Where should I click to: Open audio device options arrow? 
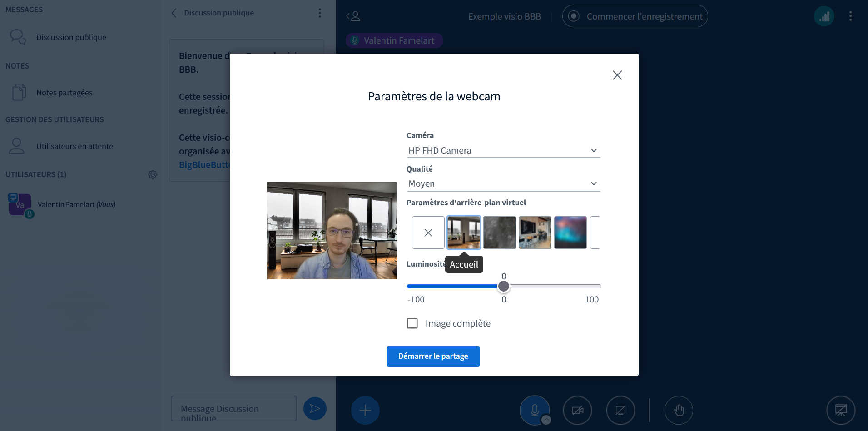pyautogui.click(x=546, y=420)
